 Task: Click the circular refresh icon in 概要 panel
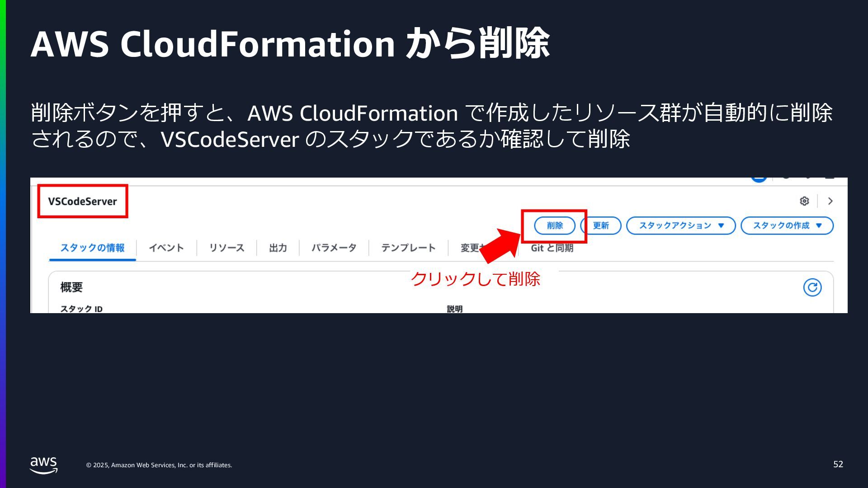click(x=812, y=287)
